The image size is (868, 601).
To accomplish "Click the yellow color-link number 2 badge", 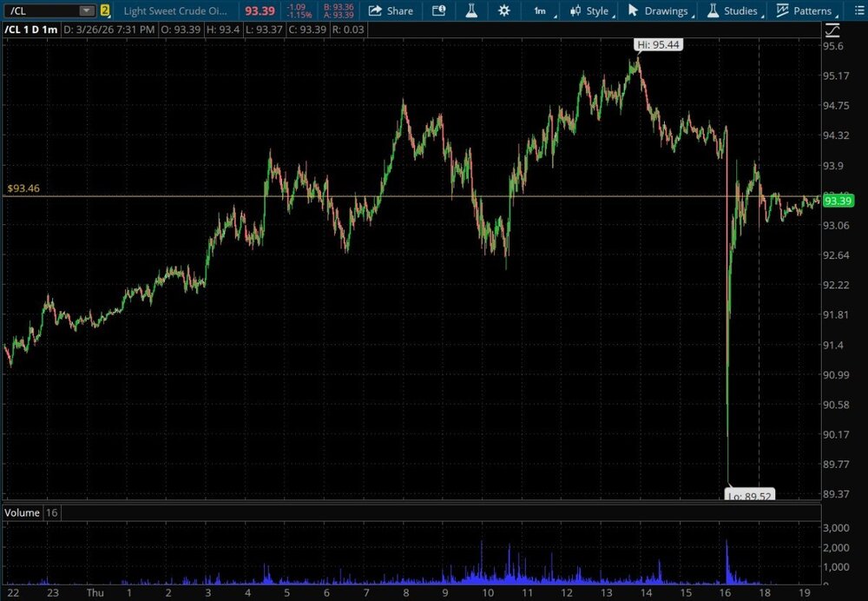I will point(105,11).
